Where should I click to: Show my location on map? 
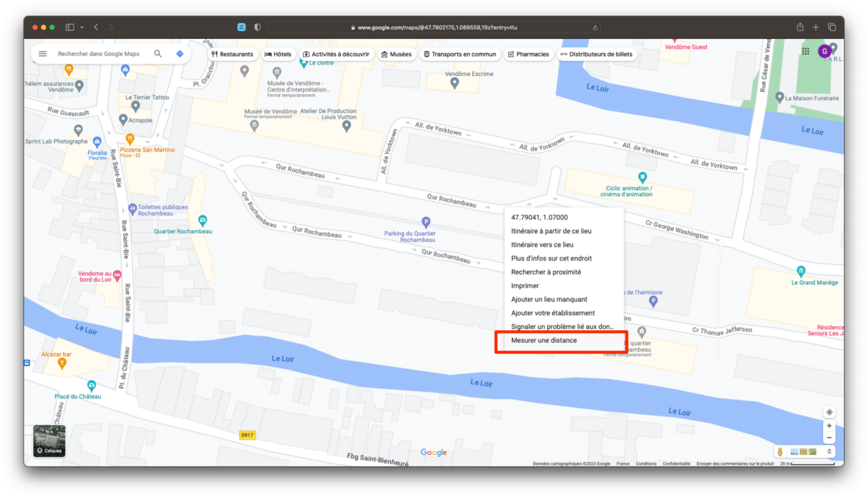click(x=829, y=412)
